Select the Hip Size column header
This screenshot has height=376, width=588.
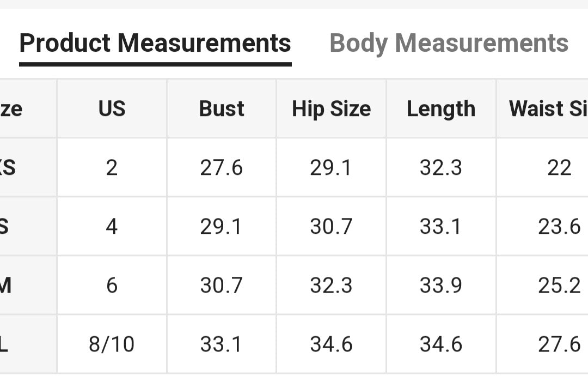coord(331,109)
